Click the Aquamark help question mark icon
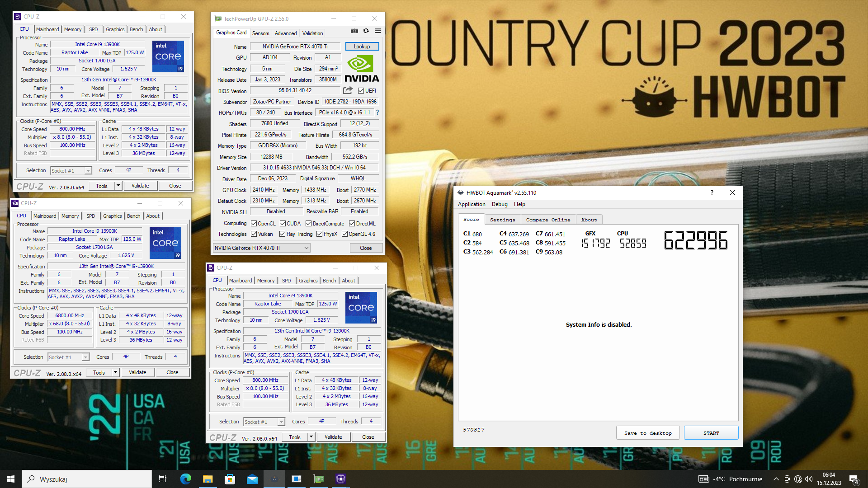The width and height of the screenshot is (868, 488). (712, 192)
